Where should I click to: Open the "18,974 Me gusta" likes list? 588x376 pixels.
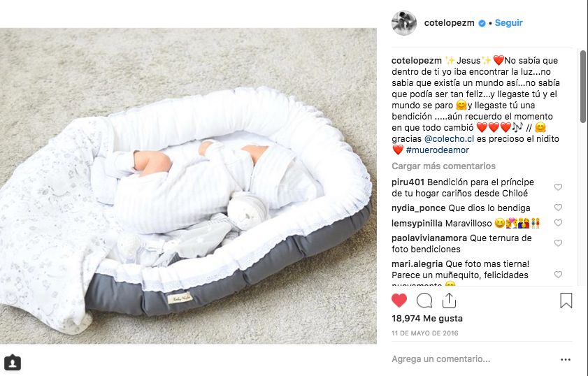pyautogui.click(x=427, y=319)
